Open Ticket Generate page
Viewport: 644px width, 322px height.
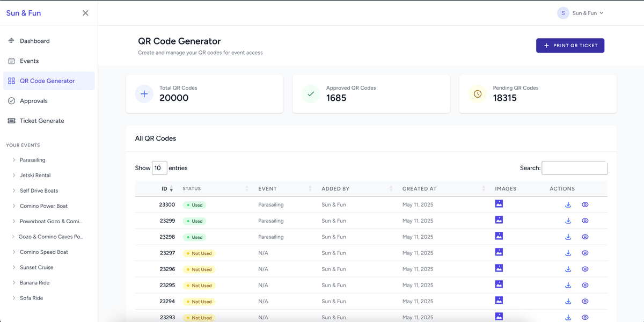[x=49, y=121]
